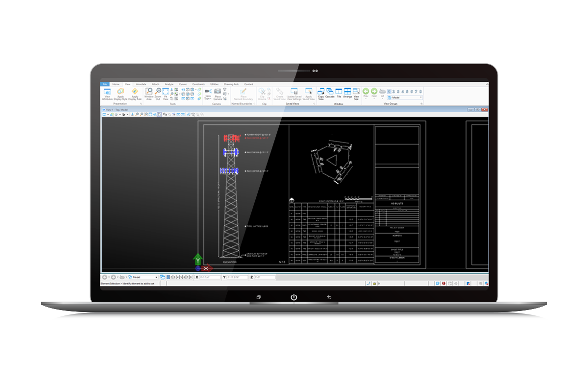Open the Constraints ribbon tab

[198, 84]
